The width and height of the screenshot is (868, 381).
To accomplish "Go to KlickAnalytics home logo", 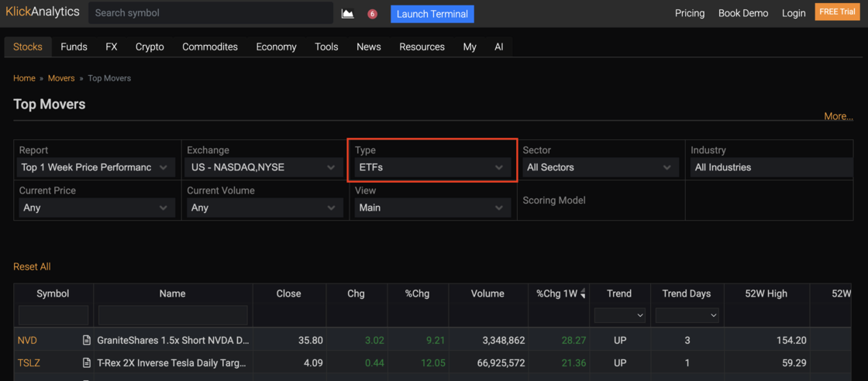I will click(43, 12).
